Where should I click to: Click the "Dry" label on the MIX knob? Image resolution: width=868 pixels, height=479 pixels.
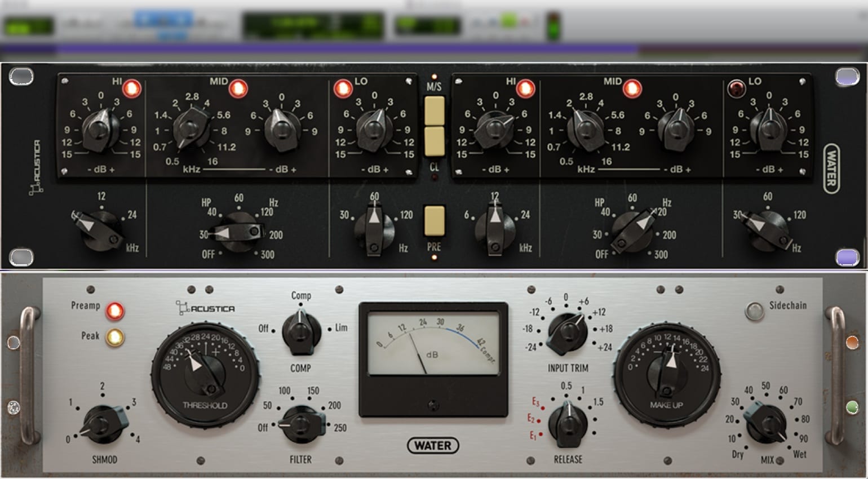pyautogui.click(x=738, y=454)
